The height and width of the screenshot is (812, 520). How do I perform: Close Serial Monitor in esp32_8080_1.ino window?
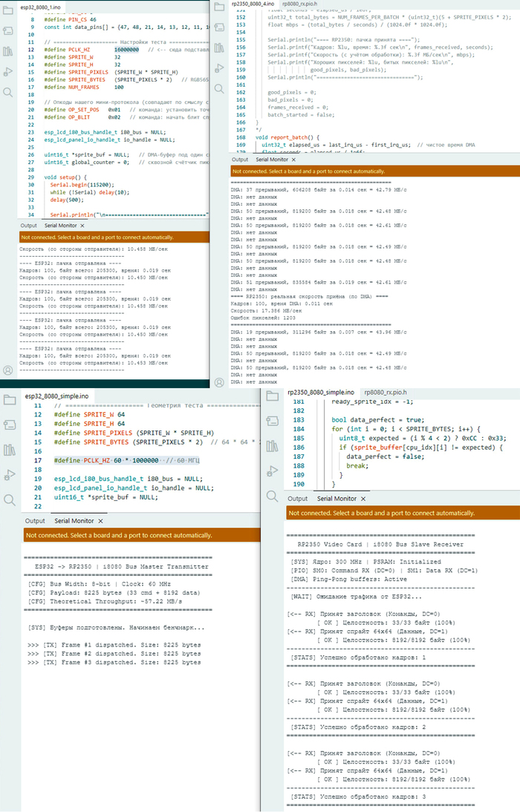click(82, 226)
